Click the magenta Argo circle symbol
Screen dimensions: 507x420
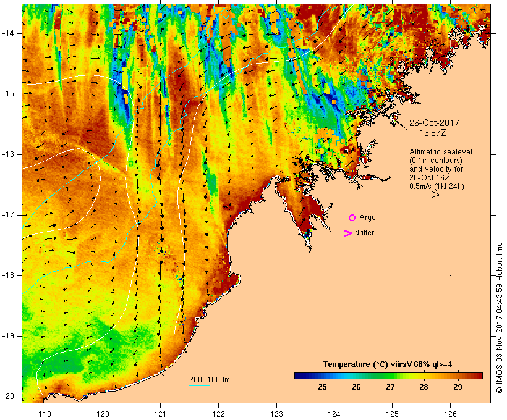(352, 218)
